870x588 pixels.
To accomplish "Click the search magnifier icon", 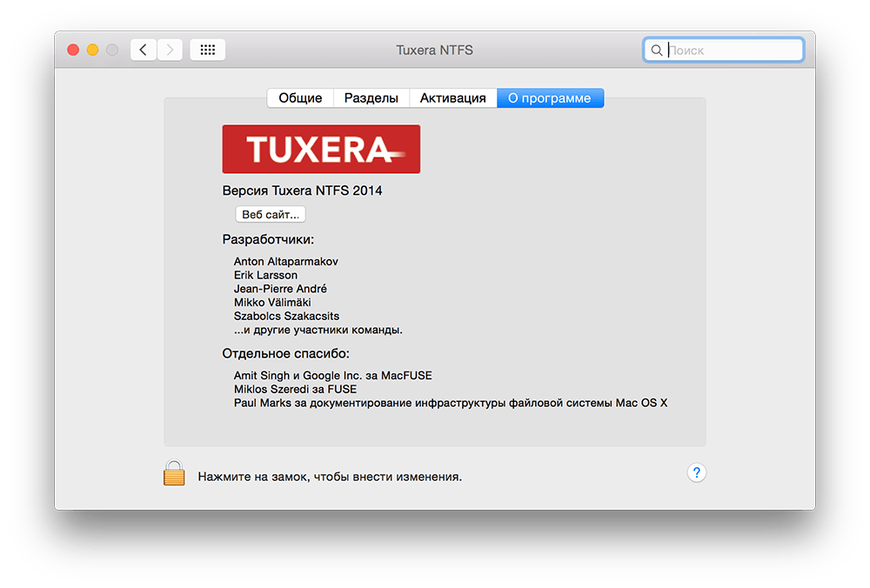I will (656, 50).
